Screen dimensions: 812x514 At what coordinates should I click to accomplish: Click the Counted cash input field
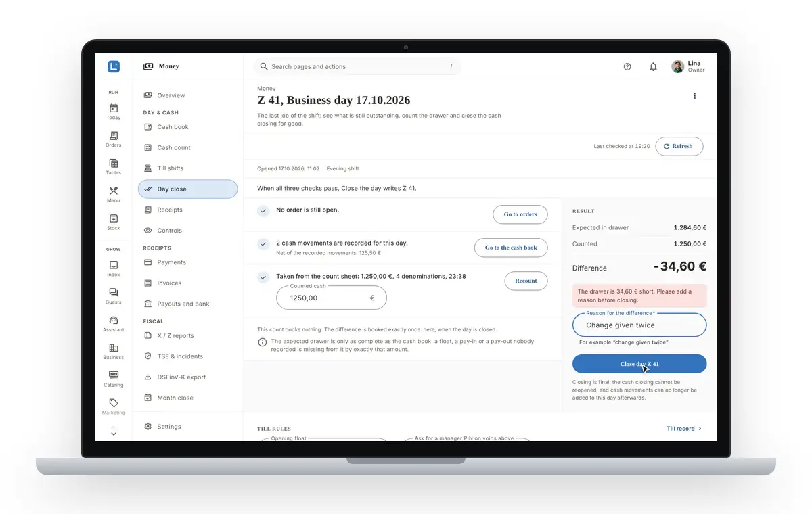click(332, 298)
